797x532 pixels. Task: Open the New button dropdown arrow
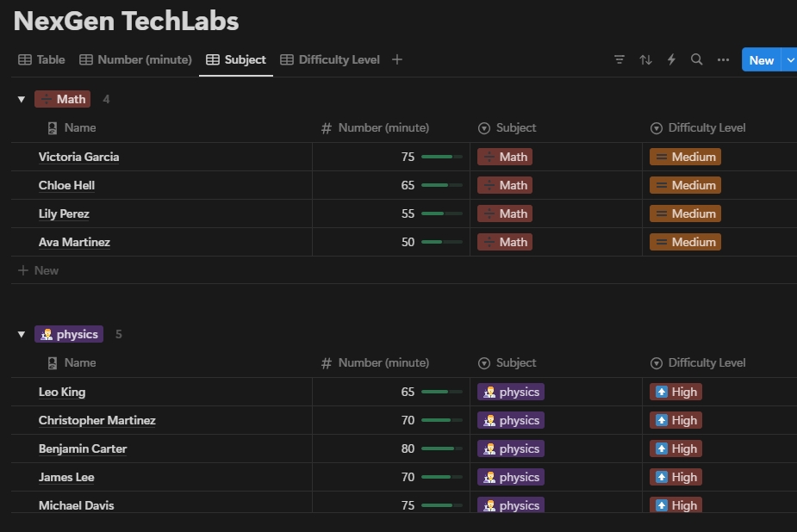point(790,59)
